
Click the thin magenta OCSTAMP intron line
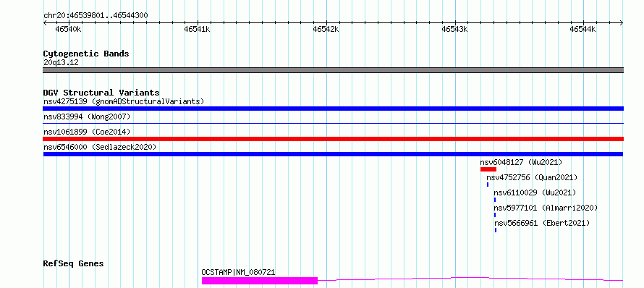coord(470,279)
